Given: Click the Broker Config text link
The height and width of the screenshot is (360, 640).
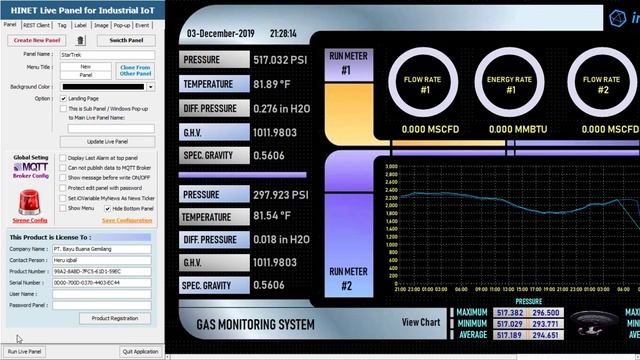Looking at the screenshot, I should tap(31, 176).
